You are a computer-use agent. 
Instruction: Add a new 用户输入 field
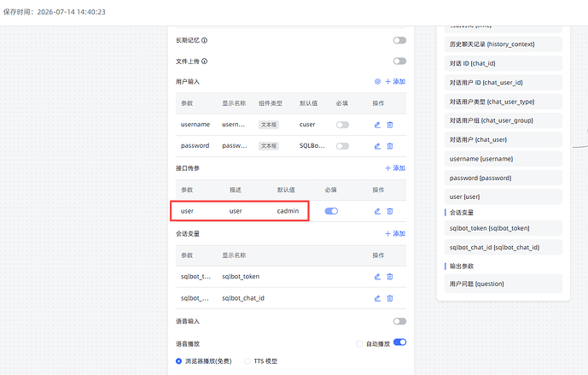[395, 81]
